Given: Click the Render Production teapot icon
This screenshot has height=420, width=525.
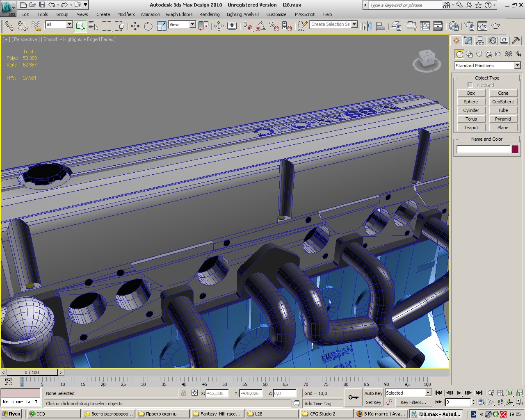Looking at the screenshot, I should pyautogui.click(x=496, y=26).
